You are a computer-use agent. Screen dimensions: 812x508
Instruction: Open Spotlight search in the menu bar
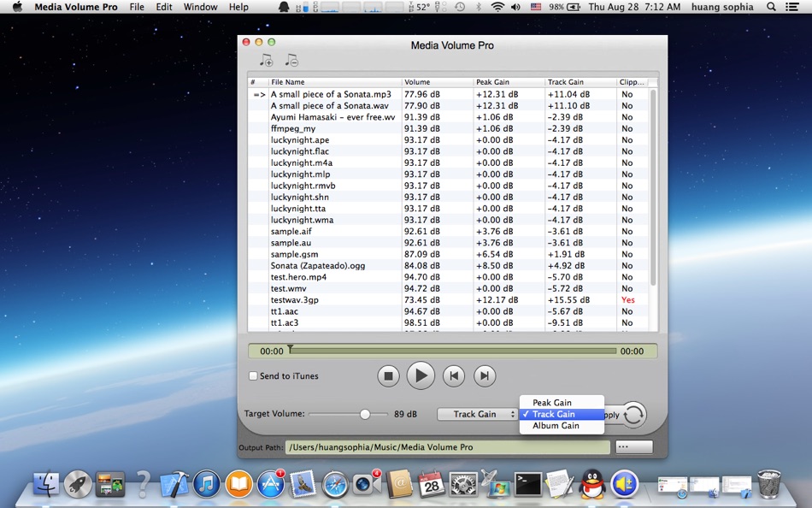coord(771,7)
